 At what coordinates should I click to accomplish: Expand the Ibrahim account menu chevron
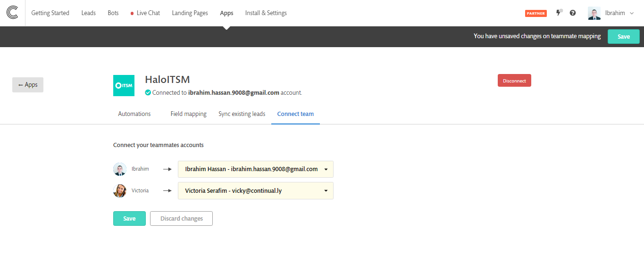[632, 13]
